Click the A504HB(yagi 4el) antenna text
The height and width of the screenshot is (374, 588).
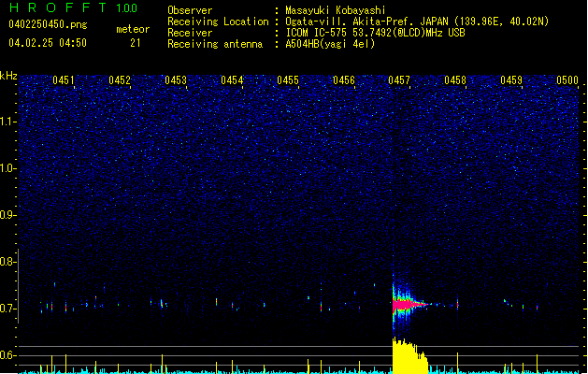[x=330, y=44]
